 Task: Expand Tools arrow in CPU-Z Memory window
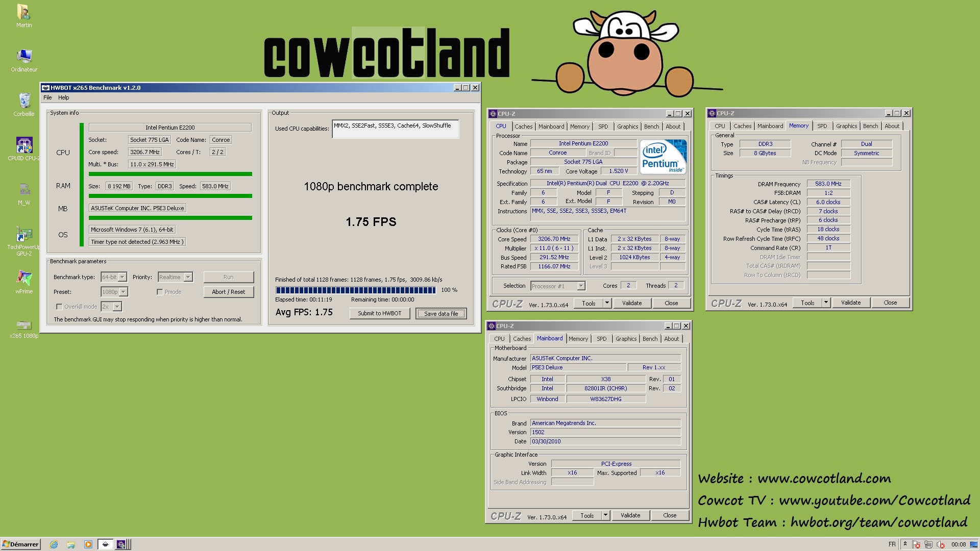pyautogui.click(x=826, y=303)
